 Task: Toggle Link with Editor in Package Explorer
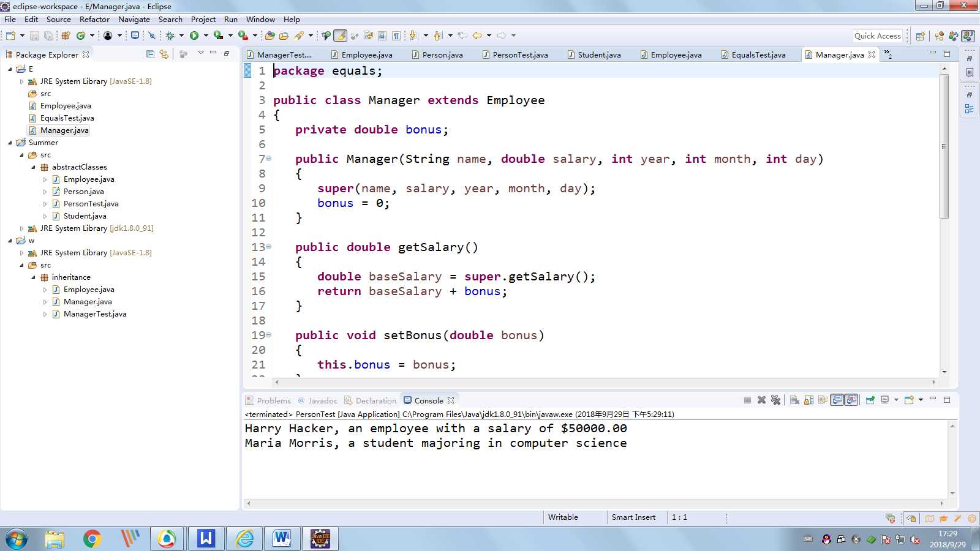tap(164, 54)
